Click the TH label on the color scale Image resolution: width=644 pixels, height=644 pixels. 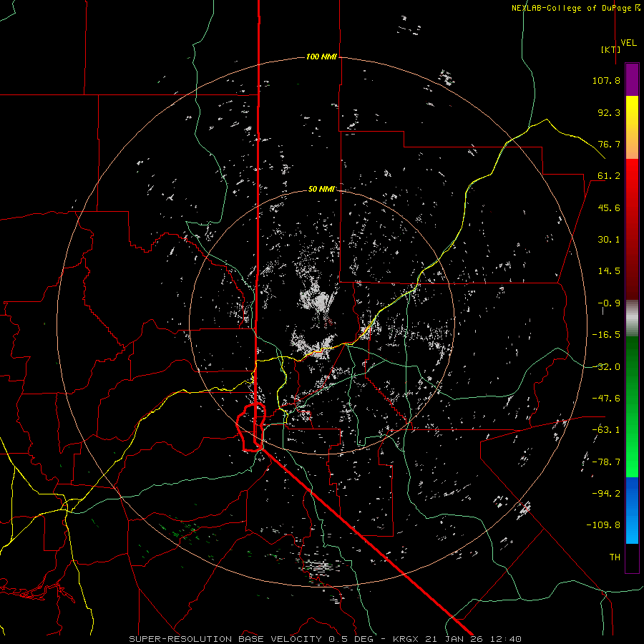[x=615, y=557]
